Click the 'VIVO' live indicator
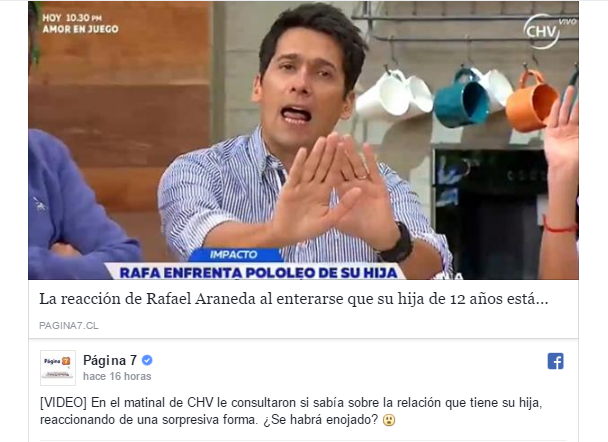This screenshot has height=442, width=608. 567,22
